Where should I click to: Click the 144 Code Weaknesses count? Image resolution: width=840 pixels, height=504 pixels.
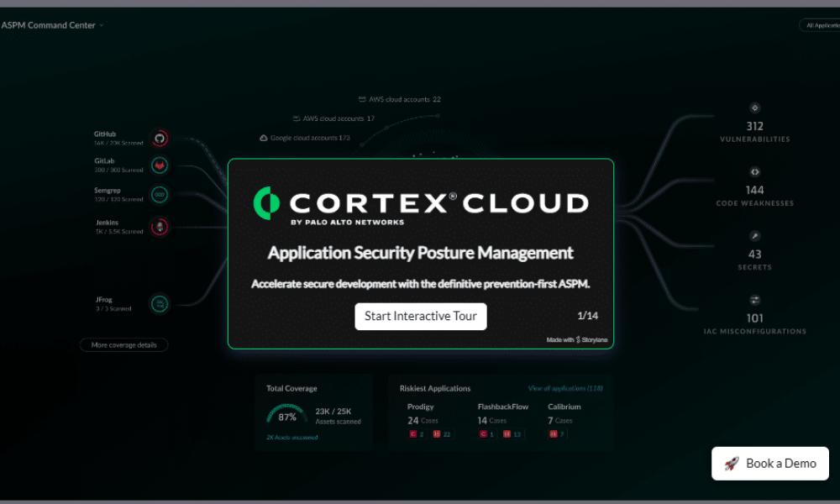click(x=755, y=190)
